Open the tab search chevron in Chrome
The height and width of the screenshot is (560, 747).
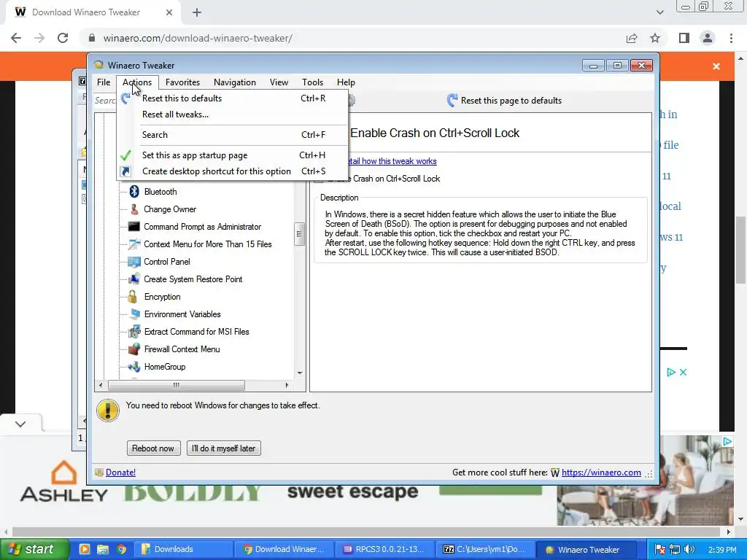pyautogui.click(x=659, y=12)
